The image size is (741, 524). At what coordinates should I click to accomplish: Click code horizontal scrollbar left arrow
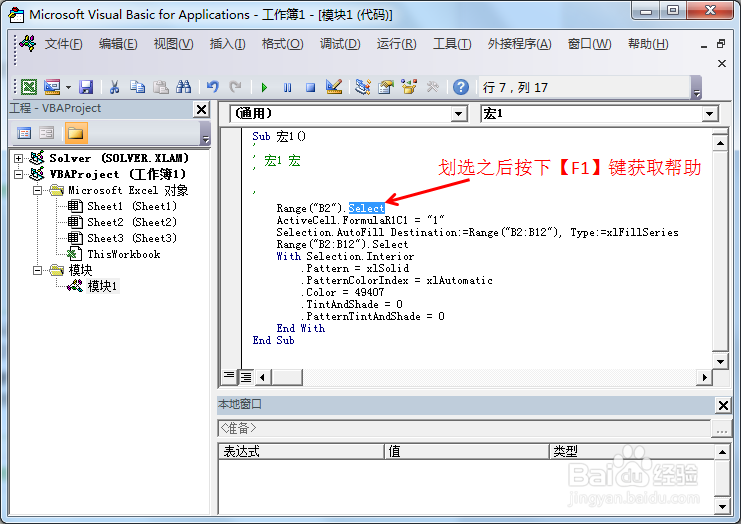pos(263,377)
